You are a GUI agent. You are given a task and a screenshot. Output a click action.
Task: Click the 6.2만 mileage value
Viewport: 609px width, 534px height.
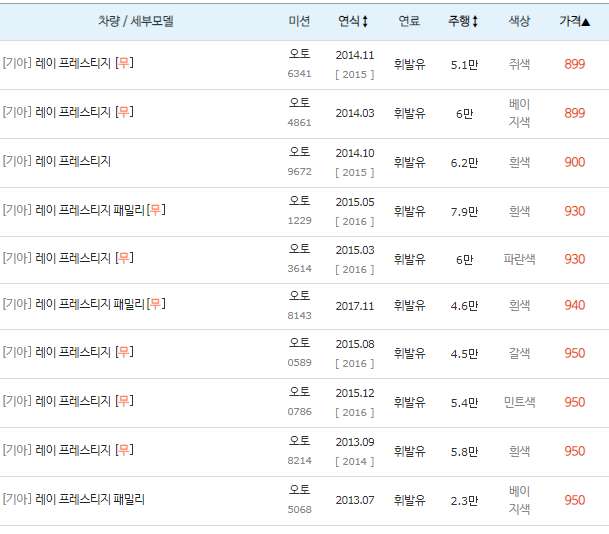tap(464, 163)
